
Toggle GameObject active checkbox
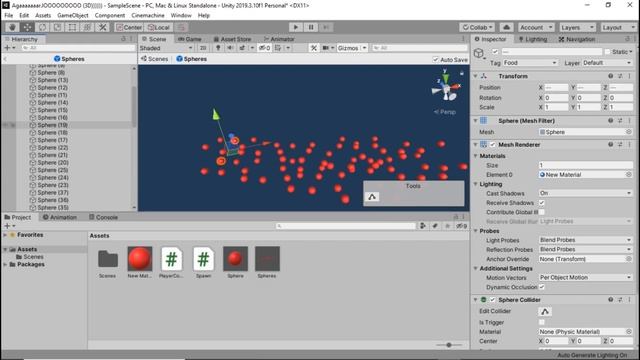click(495, 52)
